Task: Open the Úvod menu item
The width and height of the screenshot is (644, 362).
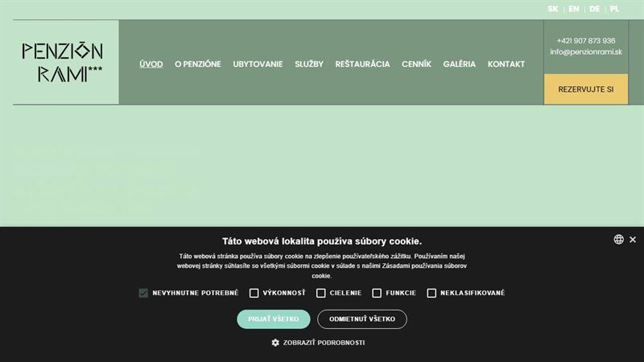Action: 151,64
